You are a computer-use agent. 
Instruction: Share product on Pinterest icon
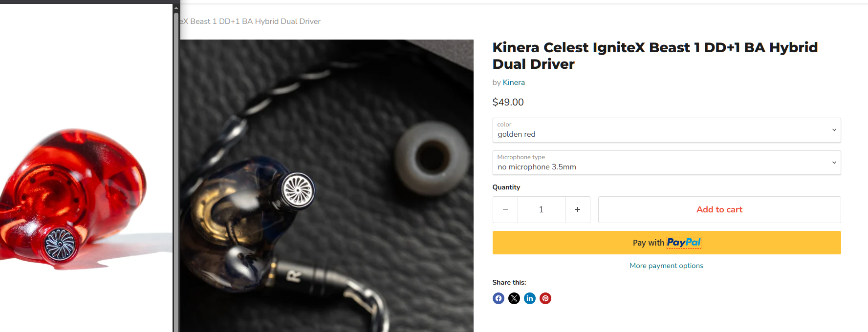[x=545, y=298]
